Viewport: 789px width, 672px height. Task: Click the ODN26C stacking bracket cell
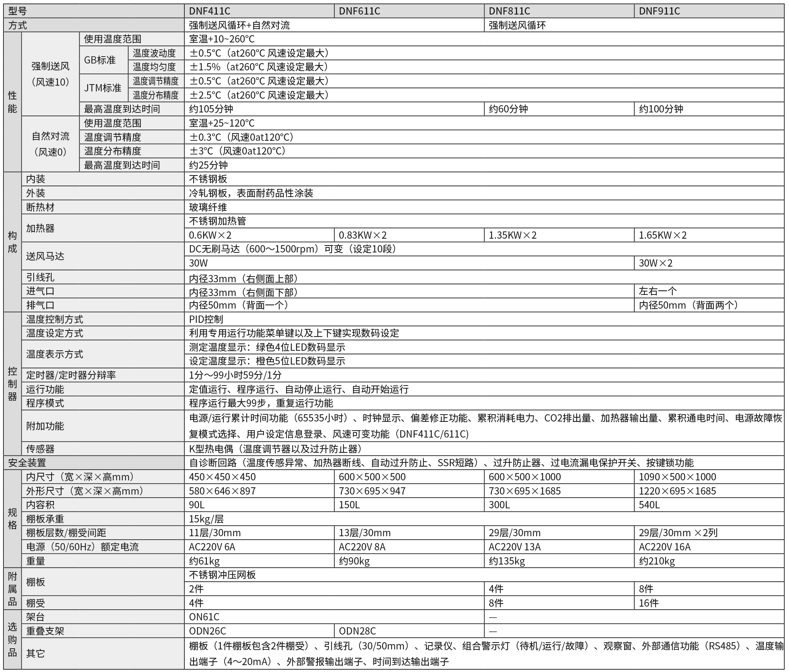pos(259,631)
